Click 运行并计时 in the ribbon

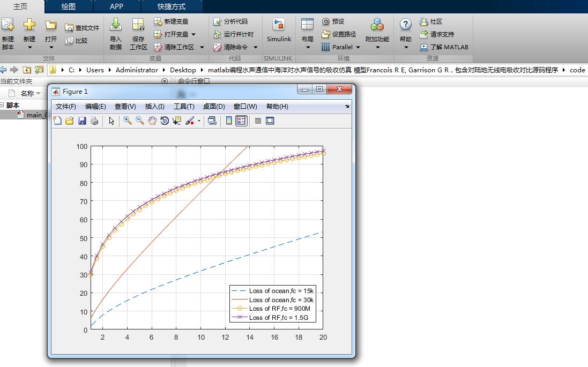tap(234, 34)
